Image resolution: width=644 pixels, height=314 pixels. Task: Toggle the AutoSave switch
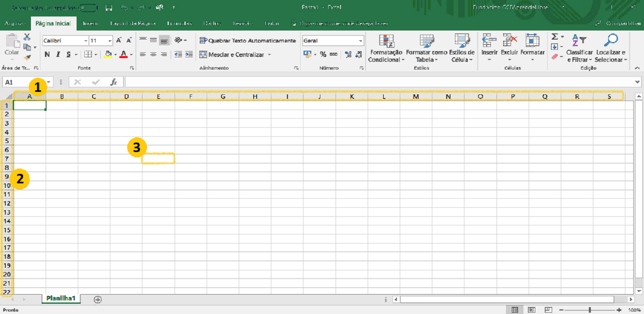pos(88,7)
